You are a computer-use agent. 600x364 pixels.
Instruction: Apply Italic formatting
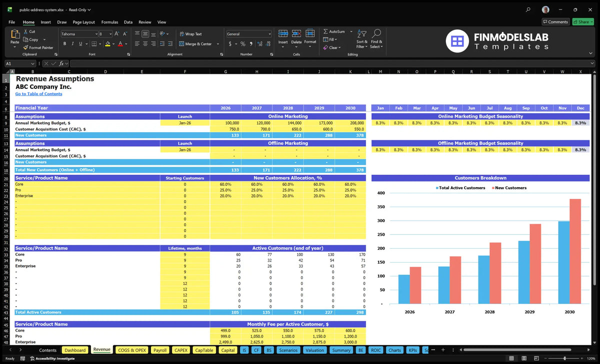72,44
